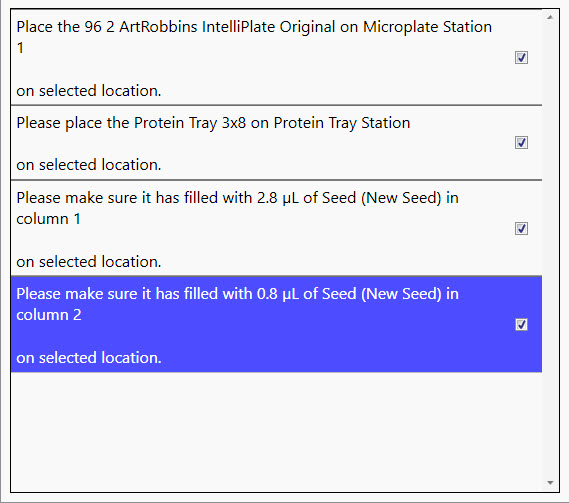The height and width of the screenshot is (503, 569).
Task: Uncheck the IntelliPlate Microplate Station checkbox
Action: (x=521, y=57)
